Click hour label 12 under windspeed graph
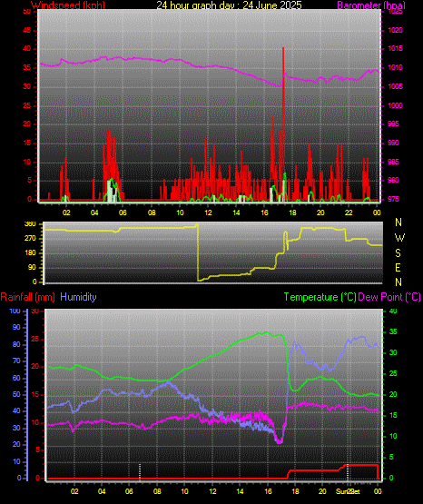Screen dimensions: 423x504 click(208, 212)
